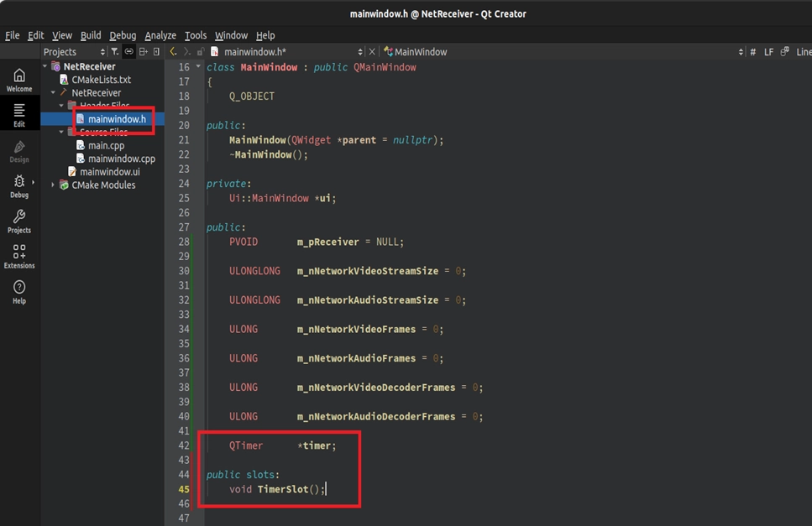Collapse the top NetReceiver project node
The height and width of the screenshot is (526, 812).
pos(45,66)
